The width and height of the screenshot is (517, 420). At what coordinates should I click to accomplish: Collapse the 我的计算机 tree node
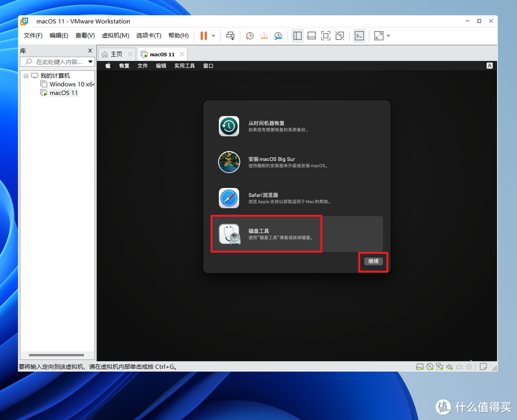pyautogui.click(x=26, y=76)
